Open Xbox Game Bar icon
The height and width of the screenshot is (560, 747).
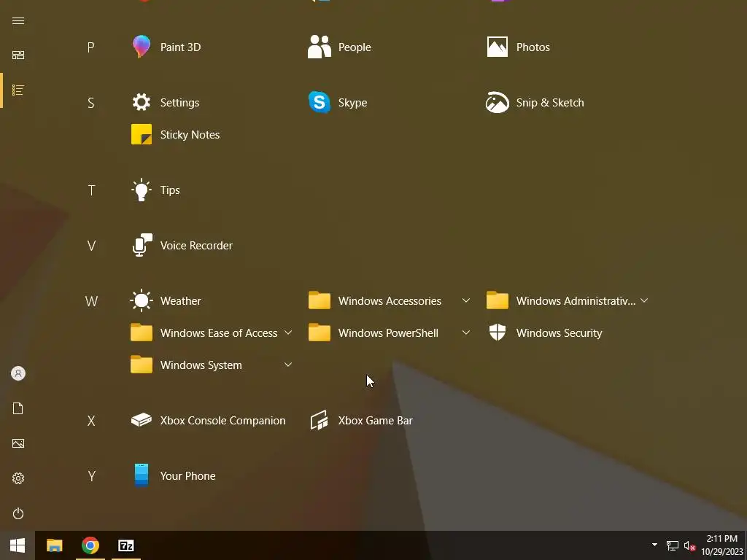tap(320, 421)
